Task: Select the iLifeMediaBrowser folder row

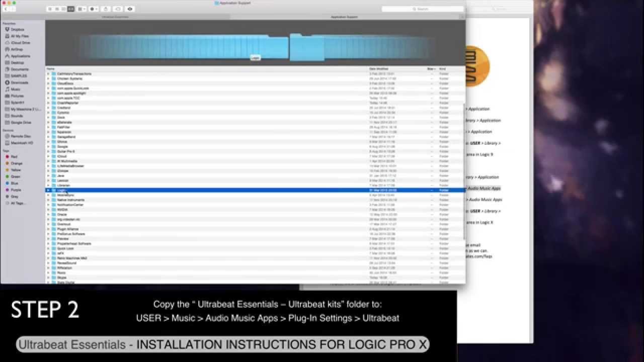Action: 255,166
